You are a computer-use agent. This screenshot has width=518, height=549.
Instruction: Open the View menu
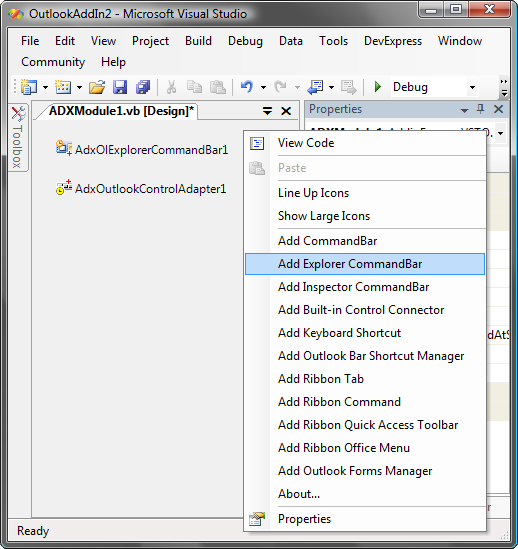click(103, 41)
